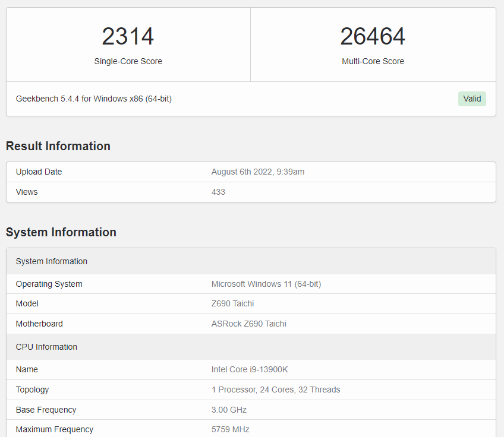Click the Operating System label
This screenshot has width=504, height=437.
49,284
